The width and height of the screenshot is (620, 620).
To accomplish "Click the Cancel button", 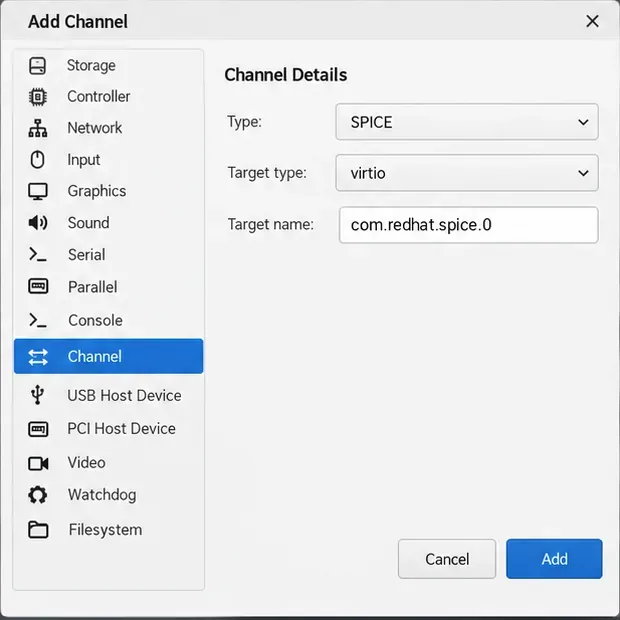I will (447, 559).
